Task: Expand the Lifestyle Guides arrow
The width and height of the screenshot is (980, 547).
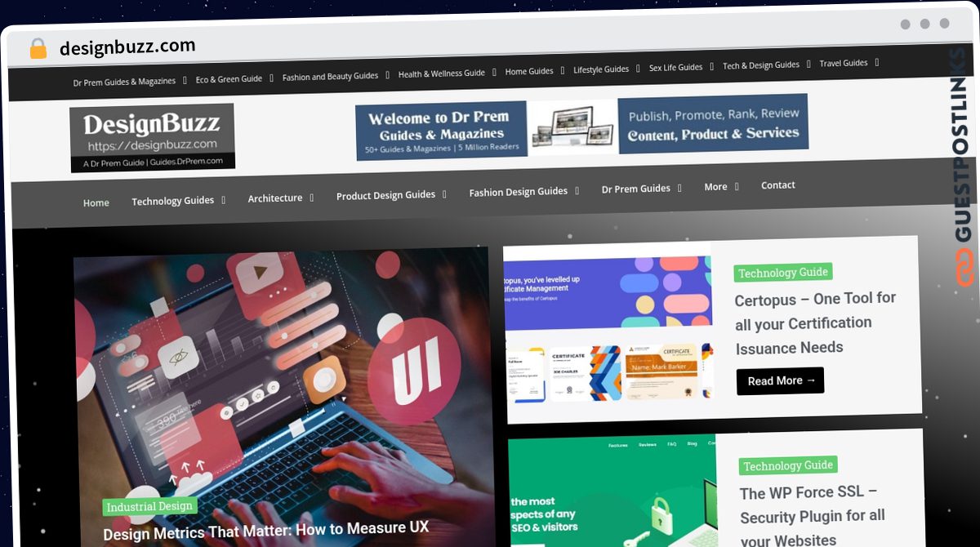Action: point(639,69)
